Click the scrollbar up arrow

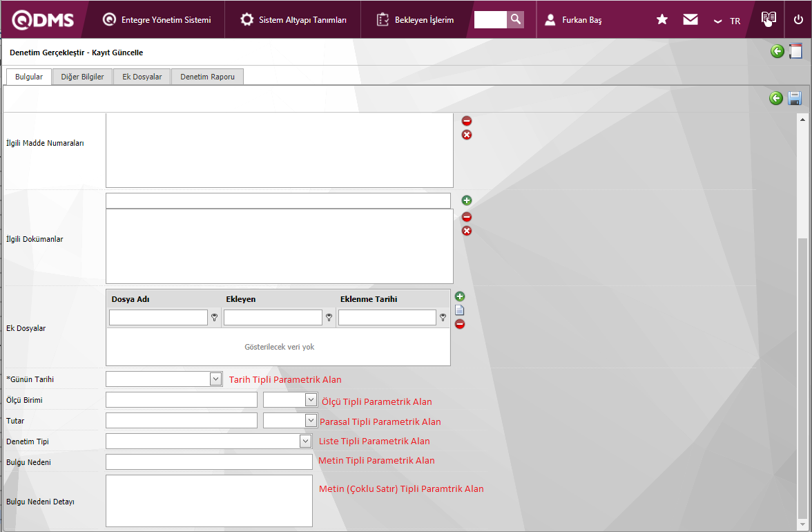tap(802, 120)
